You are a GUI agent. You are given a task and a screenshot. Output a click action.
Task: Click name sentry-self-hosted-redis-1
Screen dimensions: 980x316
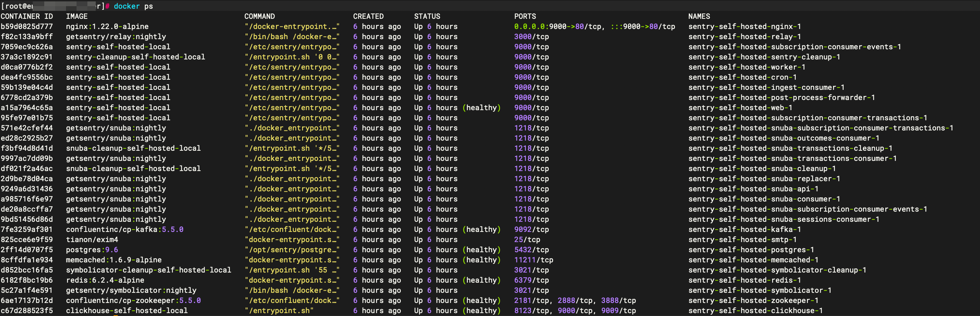745,280
